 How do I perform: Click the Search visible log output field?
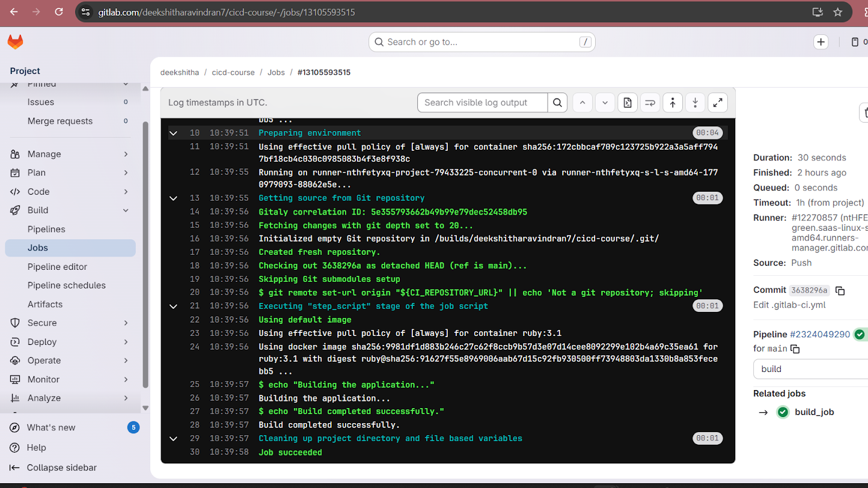tap(482, 103)
